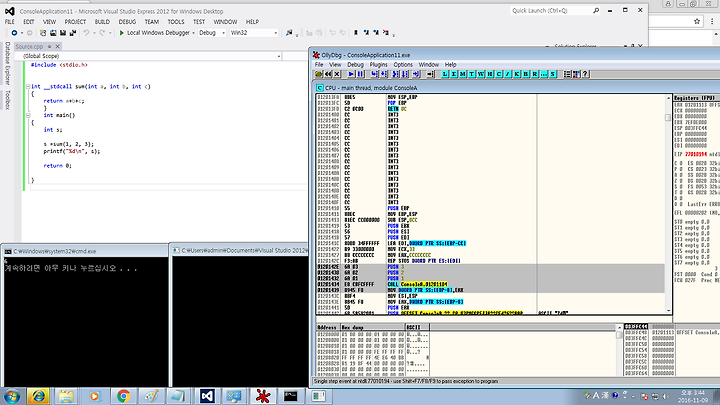Open Internet Explorer from the taskbar
The image size is (720, 405).
tap(38, 396)
